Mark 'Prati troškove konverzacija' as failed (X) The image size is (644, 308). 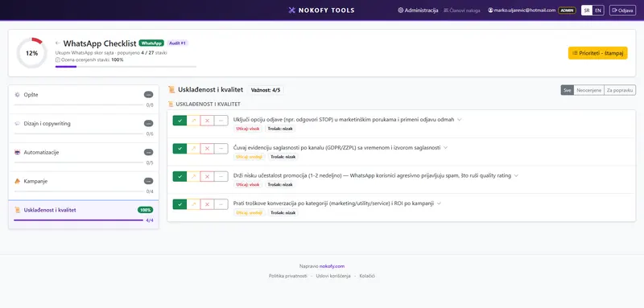point(208,204)
